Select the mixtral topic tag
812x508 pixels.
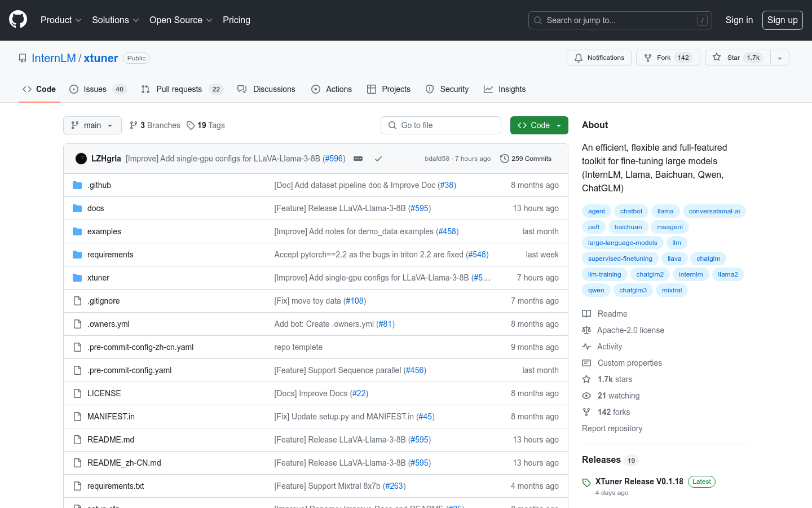tap(672, 290)
